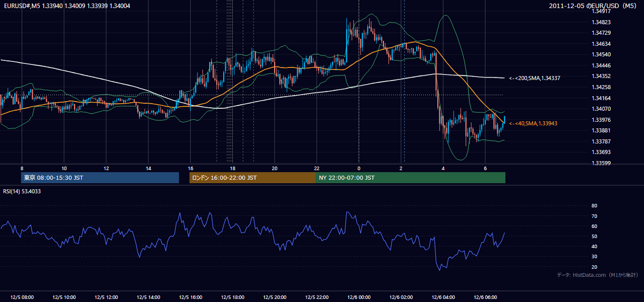This screenshot has width=644, height=302.
Task: Click hour tick 0 under price chart
Action: 359,168
